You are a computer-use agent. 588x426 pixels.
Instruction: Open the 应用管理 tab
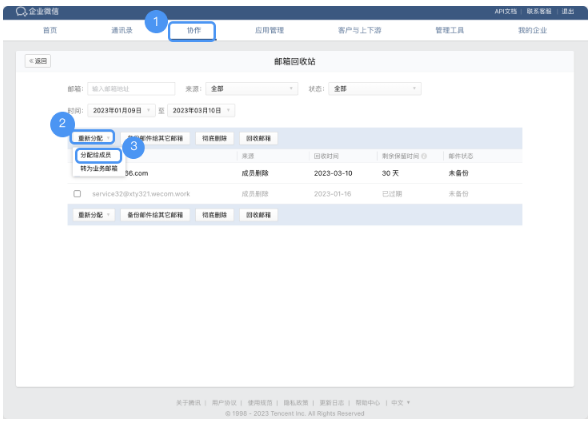point(269,30)
